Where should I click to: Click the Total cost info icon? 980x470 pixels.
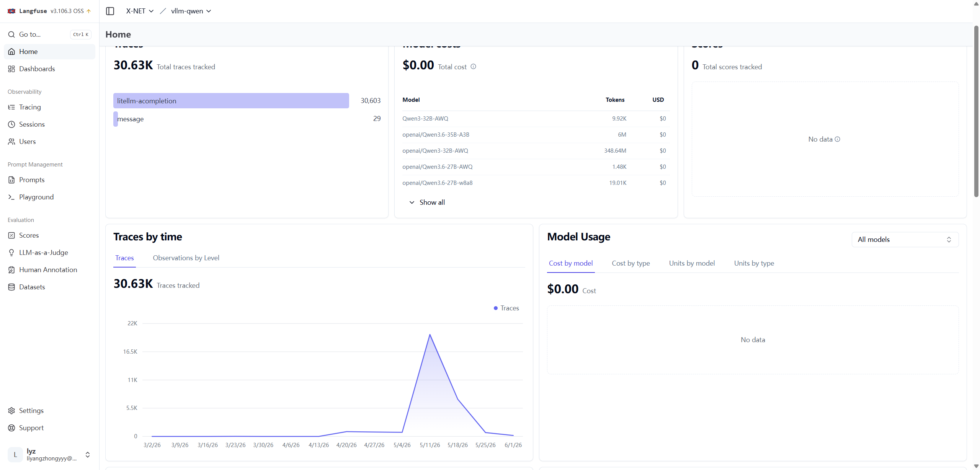point(473,67)
